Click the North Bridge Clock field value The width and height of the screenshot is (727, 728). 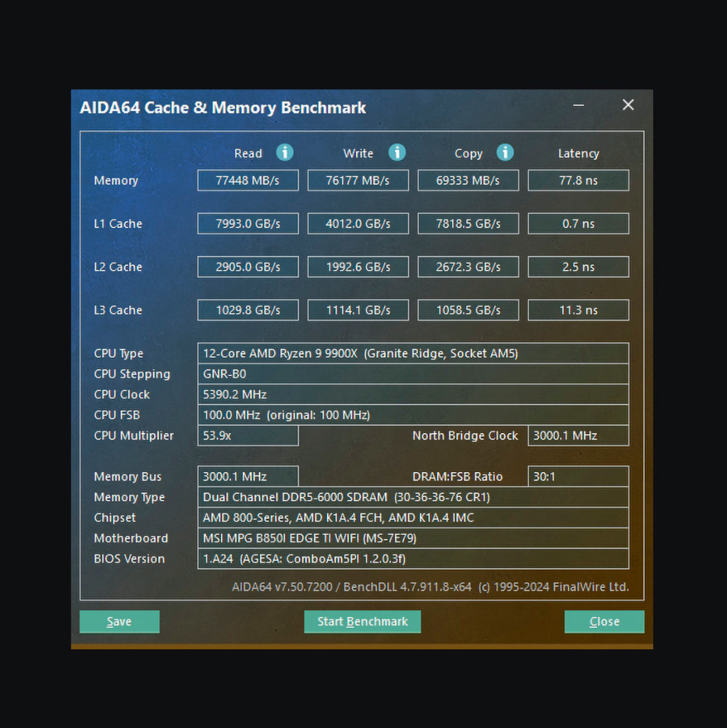(x=578, y=436)
